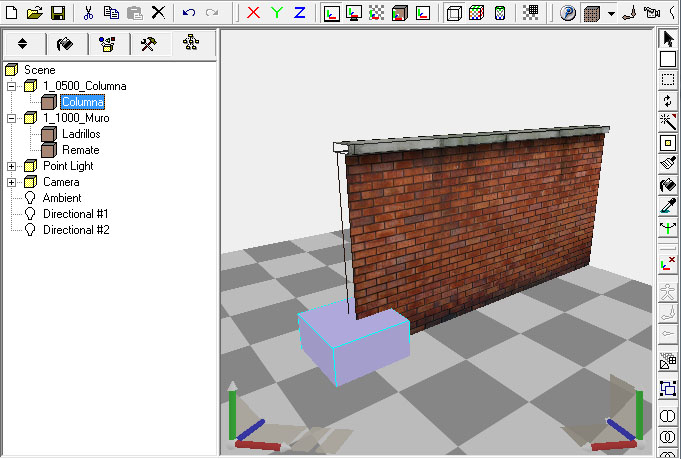
Task: Toggle the green Y axis constraint
Action: pyautogui.click(x=277, y=13)
